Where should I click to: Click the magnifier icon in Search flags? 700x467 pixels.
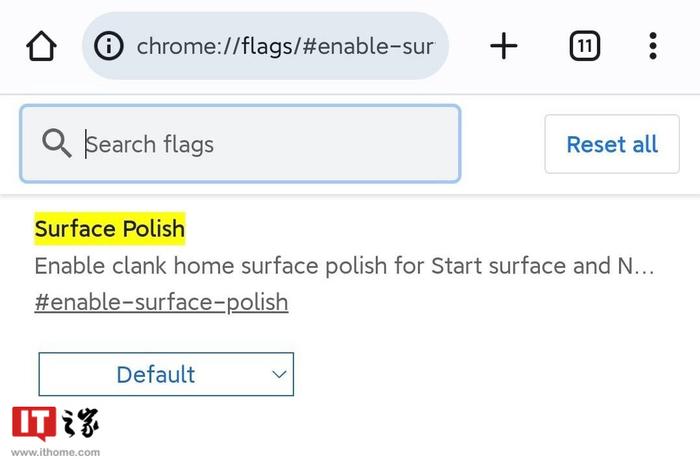point(57,143)
